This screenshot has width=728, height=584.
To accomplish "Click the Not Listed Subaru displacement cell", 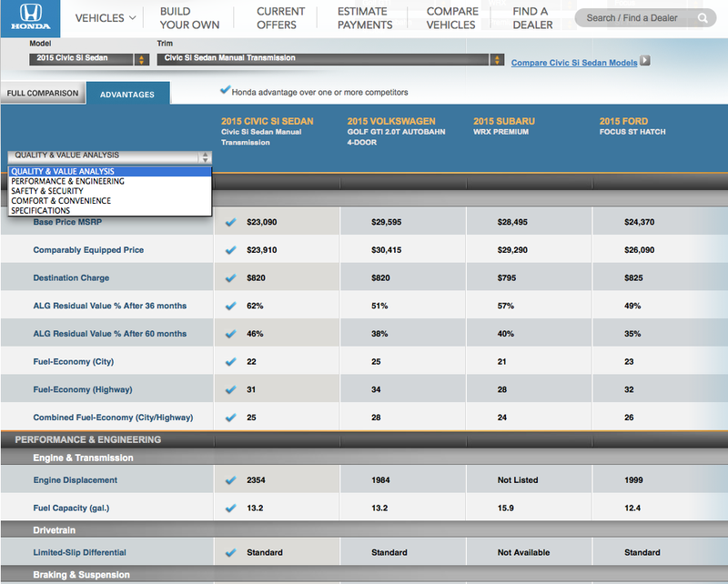I will [x=518, y=480].
